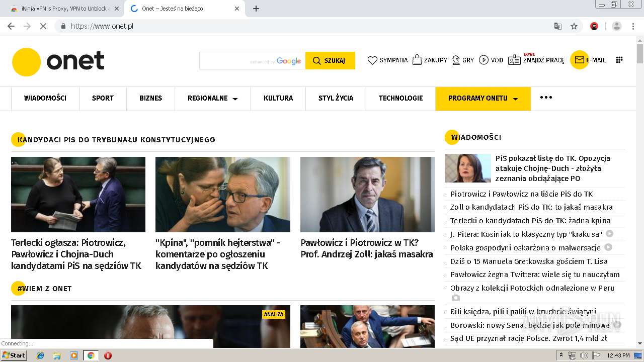Click the Onet logo

[58, 61]
